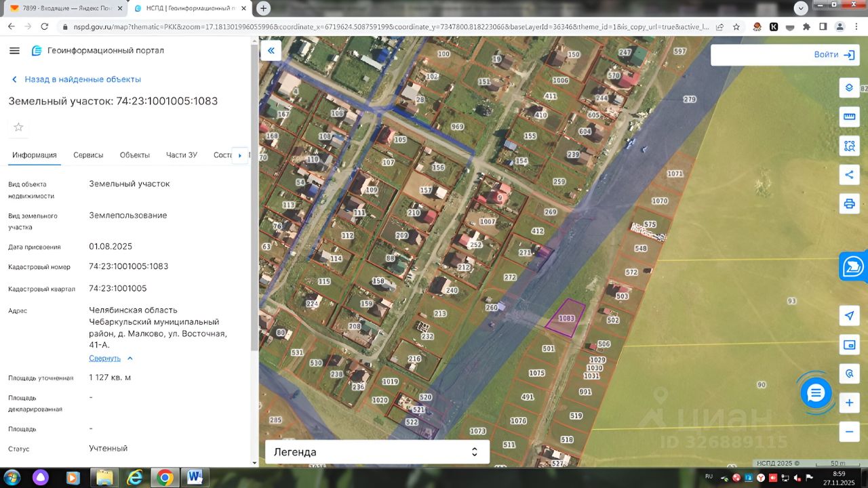The image size is (868, 488).
Task: Click the share map icon
Action: pos(849,175)
